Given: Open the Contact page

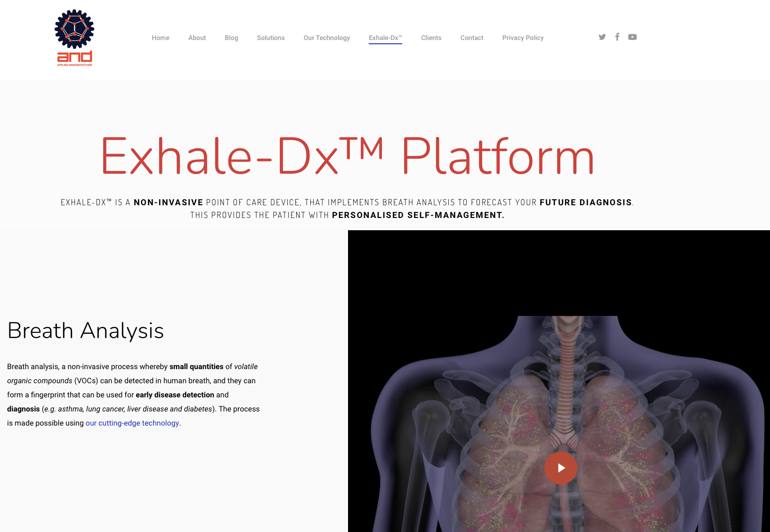Looking at the screenshot, I should [472, 38].
